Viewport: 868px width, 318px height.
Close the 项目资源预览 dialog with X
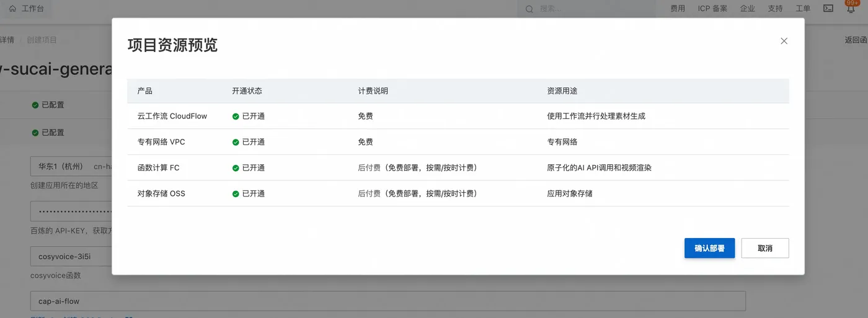(x=784, y=41)
